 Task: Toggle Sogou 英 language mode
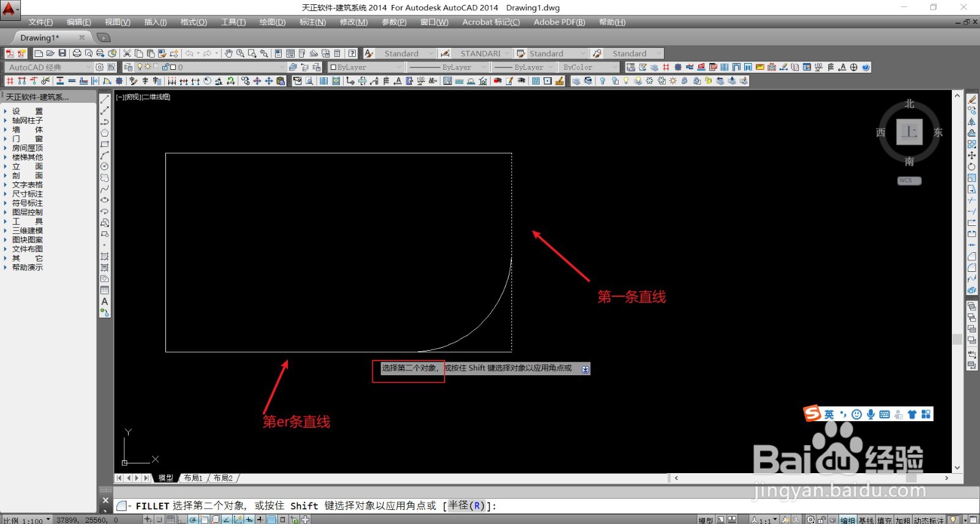[x=829, y=414]
